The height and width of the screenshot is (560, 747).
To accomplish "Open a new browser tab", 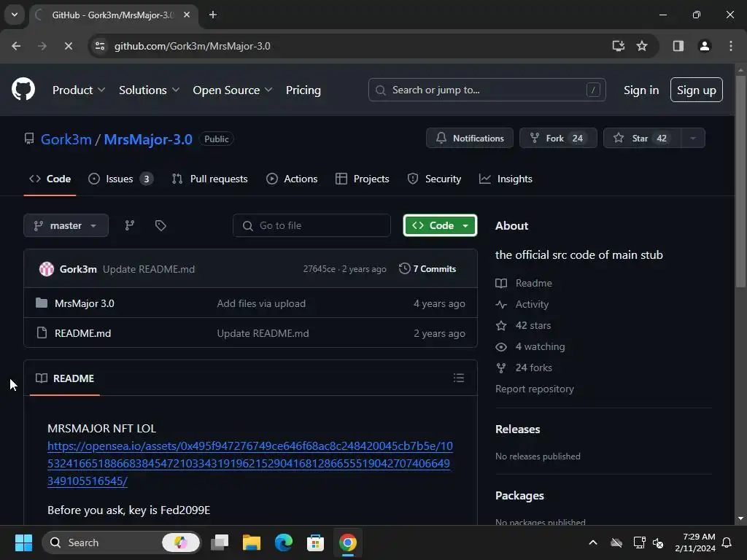I will pyautogui.click(x=213, y=15).
